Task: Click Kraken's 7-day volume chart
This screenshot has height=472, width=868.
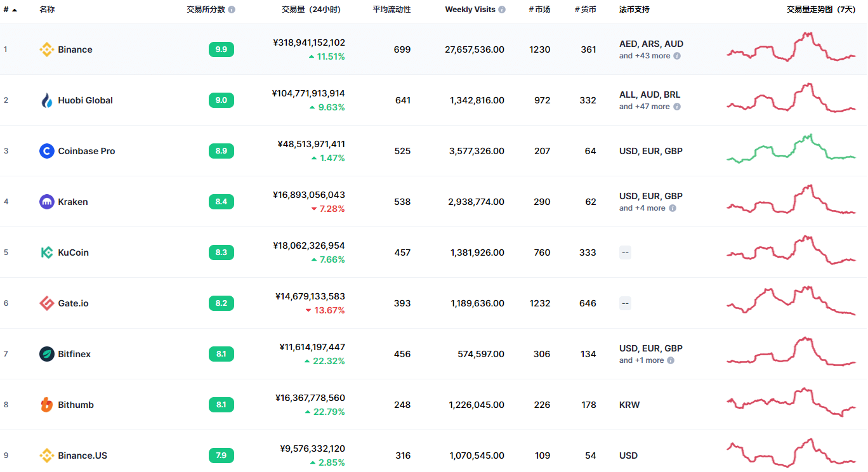Action: pyautogui.click(x=791, y=199)
